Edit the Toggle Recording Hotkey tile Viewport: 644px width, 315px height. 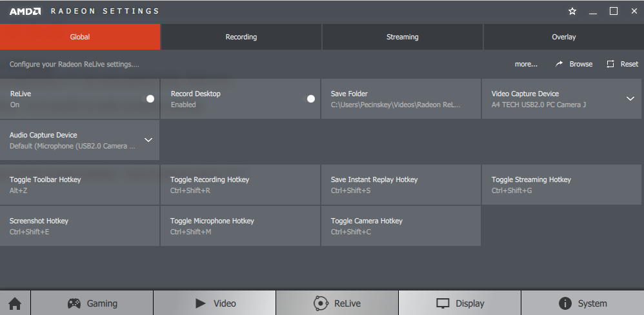pos(240,185)
